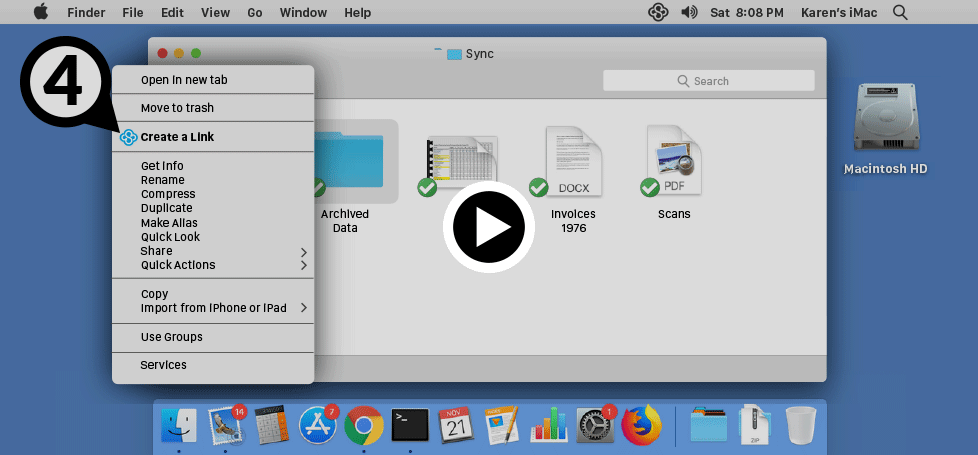Open the View menu in menu bar
This screenshot has width=978, height=455.
pyautogui.click(x=215, y=13)
